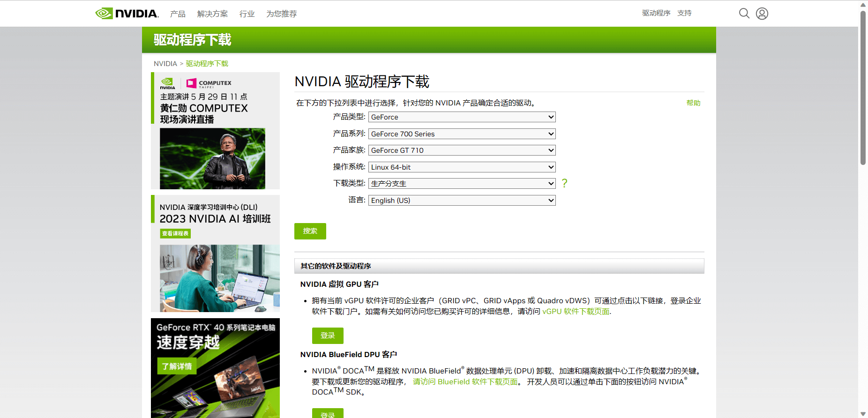This screenshot has height=418, width=868.
Task: Open the 行业 menu
Action: (247, 14)
